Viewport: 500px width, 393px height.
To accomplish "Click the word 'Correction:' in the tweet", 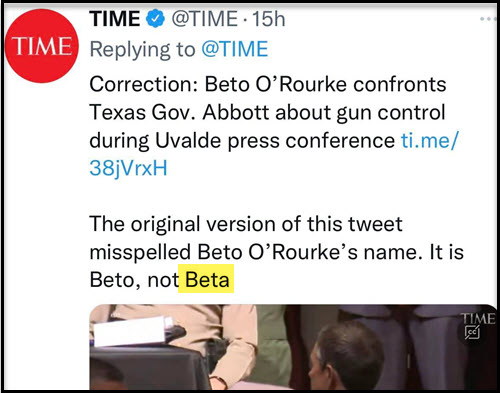I will point(144,84).
